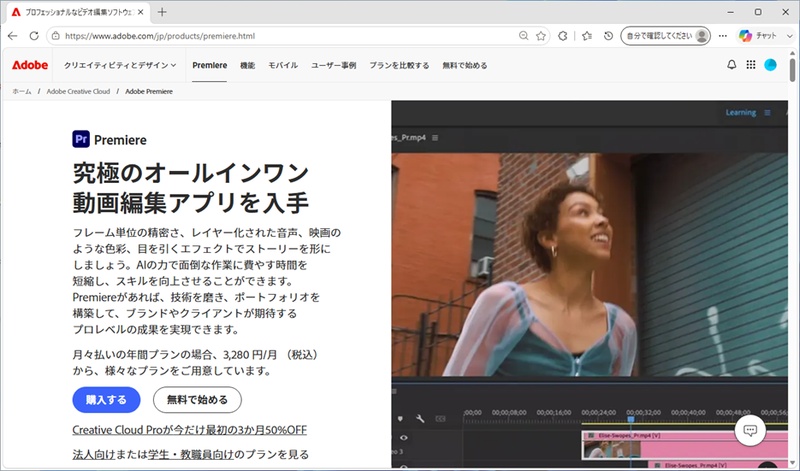This screenshot has height=471, width=800.
Task: Open the browser settings three-dots menu
Action: [723, 36]
